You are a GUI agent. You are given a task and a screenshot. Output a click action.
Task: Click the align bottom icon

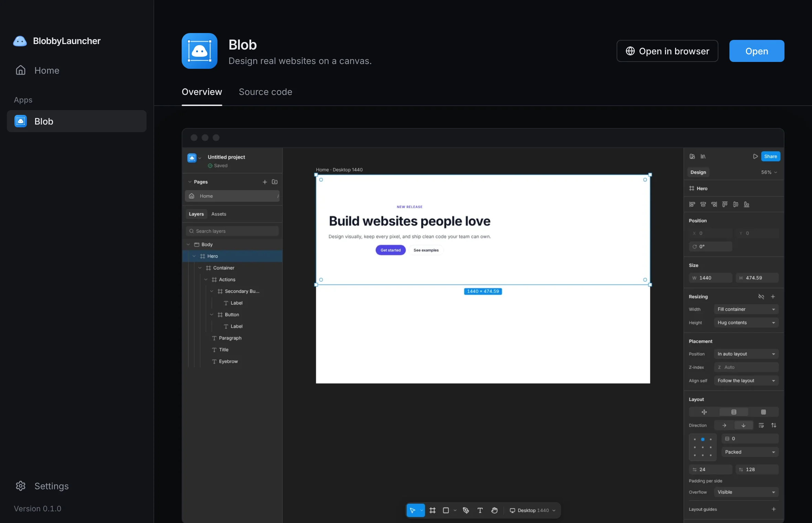click(x=747, y=204)
